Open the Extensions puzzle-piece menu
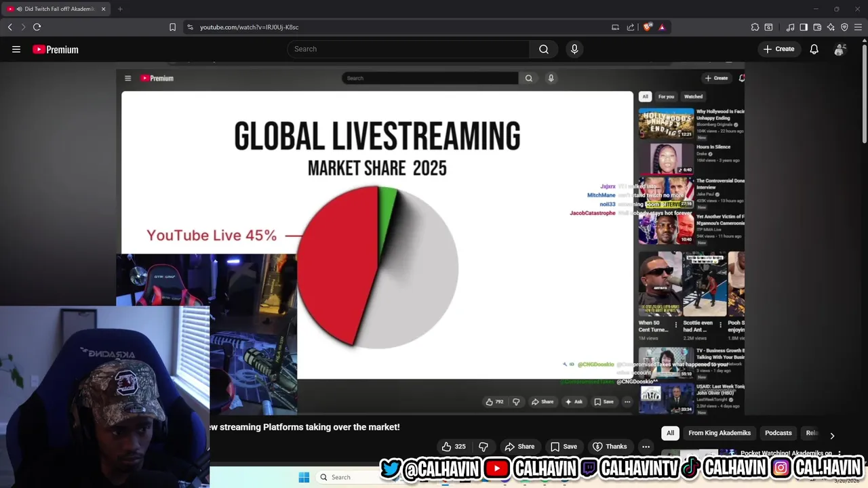 point(755,27)
